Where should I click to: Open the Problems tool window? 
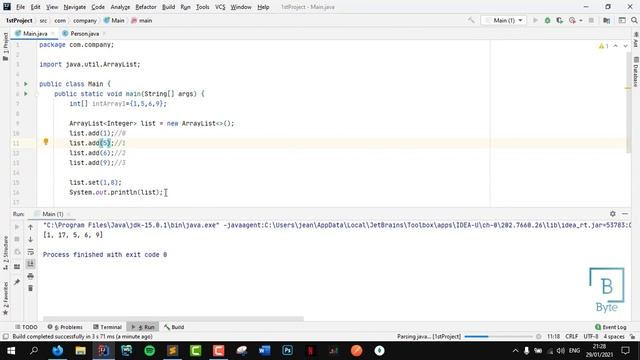click(x=65, y=327)
